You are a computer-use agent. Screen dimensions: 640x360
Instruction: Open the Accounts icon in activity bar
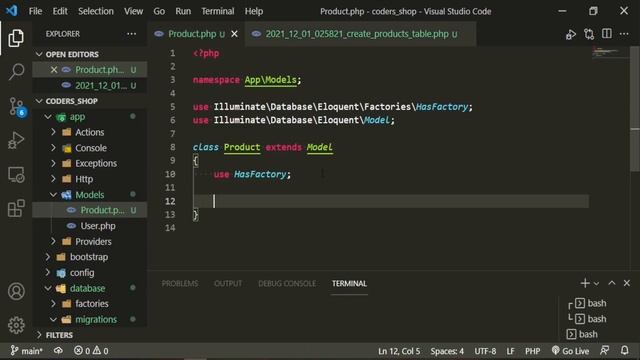pyautogui.click(x=16, y=291)
